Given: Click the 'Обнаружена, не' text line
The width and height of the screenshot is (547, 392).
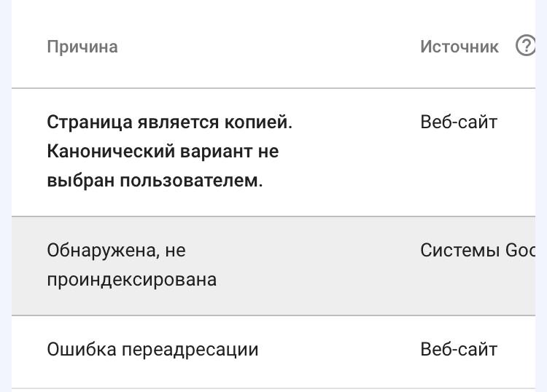Looking at the screenshot, I should pyautogui.click(x=117, y=251).
